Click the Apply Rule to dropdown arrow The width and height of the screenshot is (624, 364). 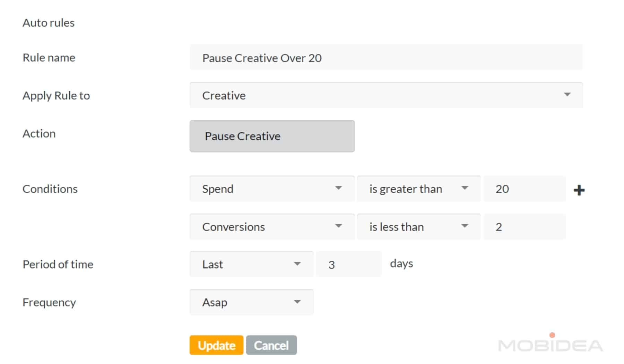(x=567, y=94)
